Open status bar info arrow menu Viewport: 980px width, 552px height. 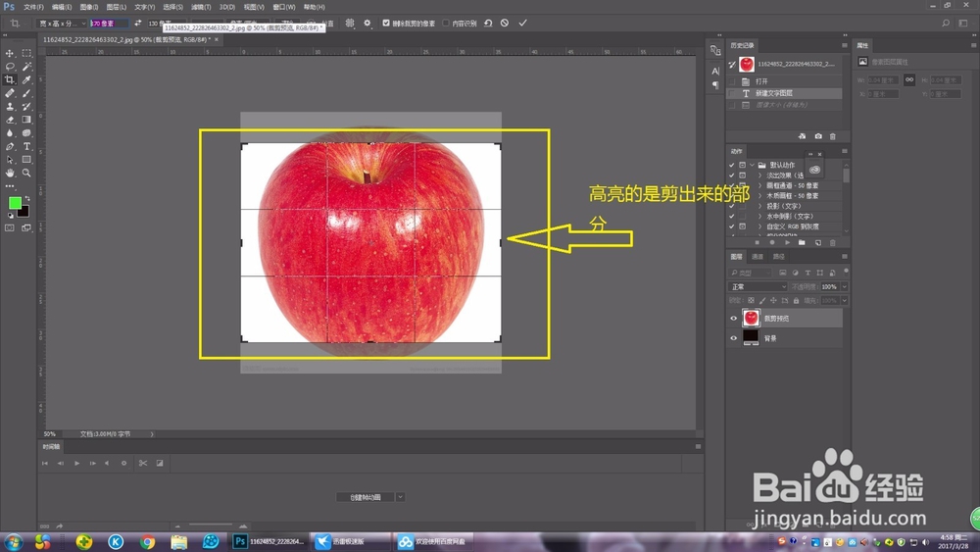pyautogui.click(x=152, y=433)
